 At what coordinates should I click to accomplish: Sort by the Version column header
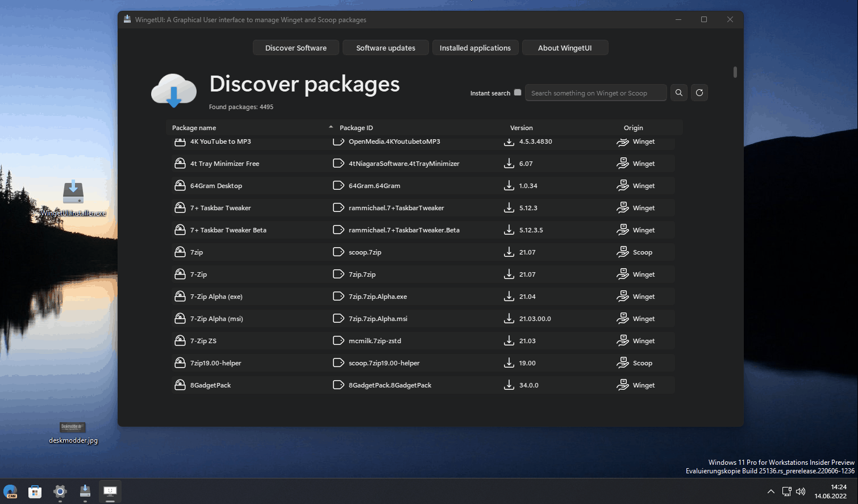[x=522, y=128]
